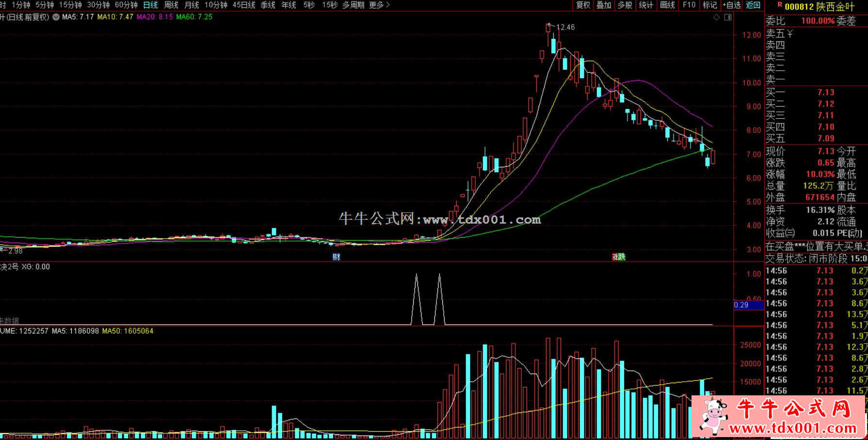Click the 涨跌 marker on the chart

[619, 257]
